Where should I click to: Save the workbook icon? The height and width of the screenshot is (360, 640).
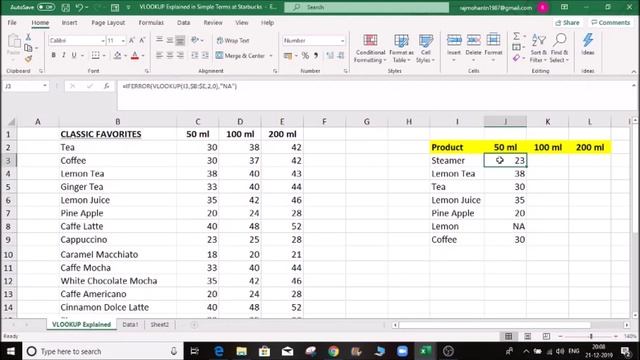[65, 7]
